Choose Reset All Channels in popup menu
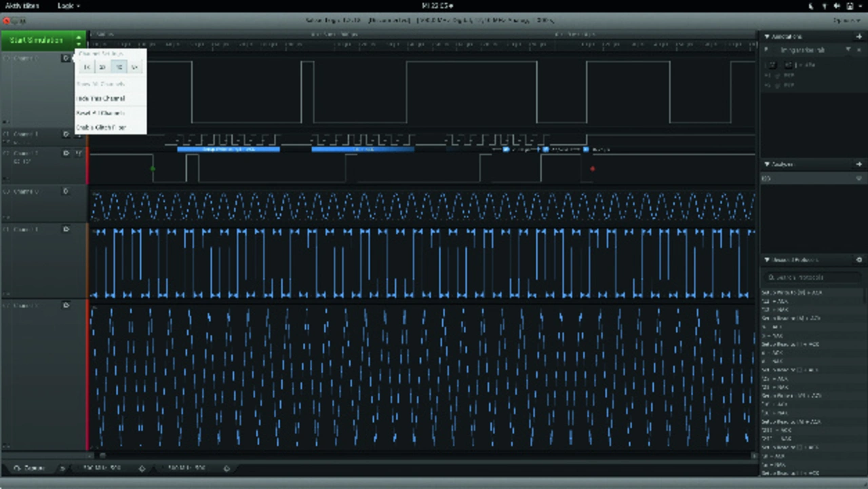The height and width of the screenshot is (489, 868). click(101, 113)
